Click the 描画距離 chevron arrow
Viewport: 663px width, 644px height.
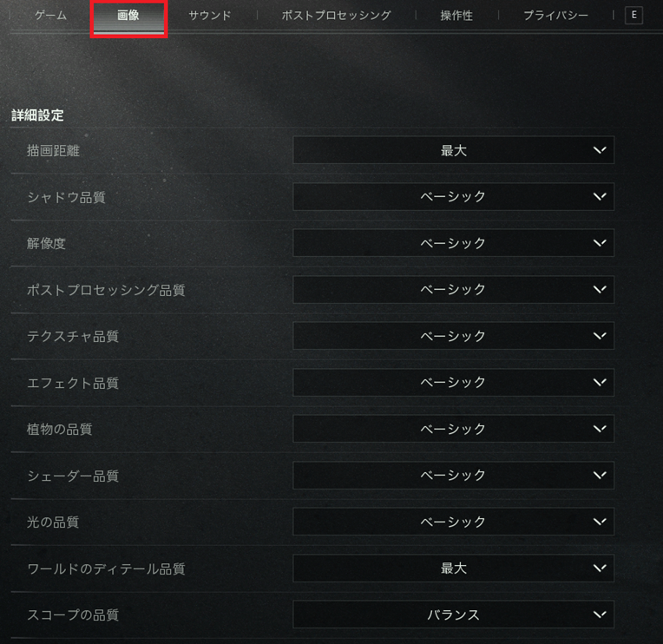tap(600, 150)
